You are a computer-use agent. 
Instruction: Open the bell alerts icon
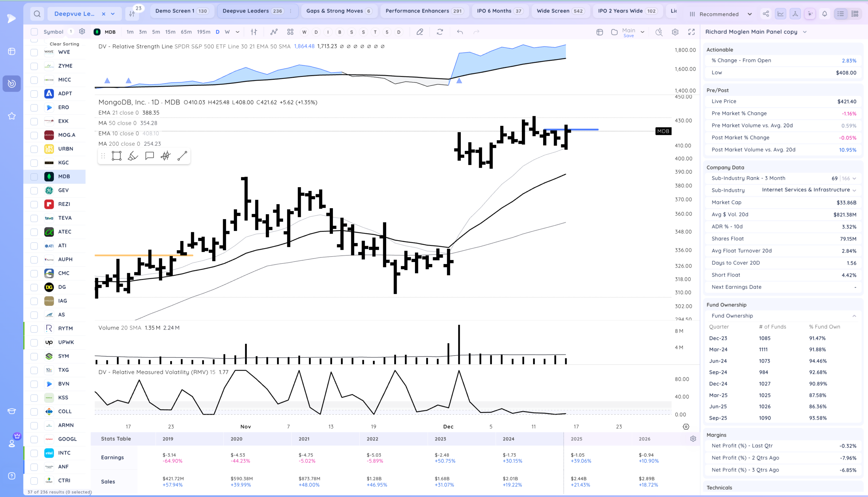coord(824,14)
